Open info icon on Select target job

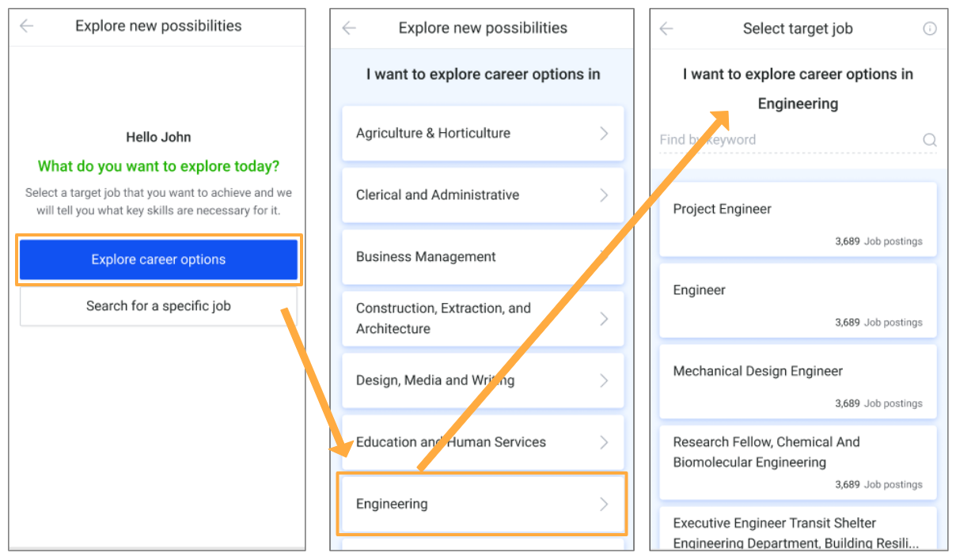930,28
